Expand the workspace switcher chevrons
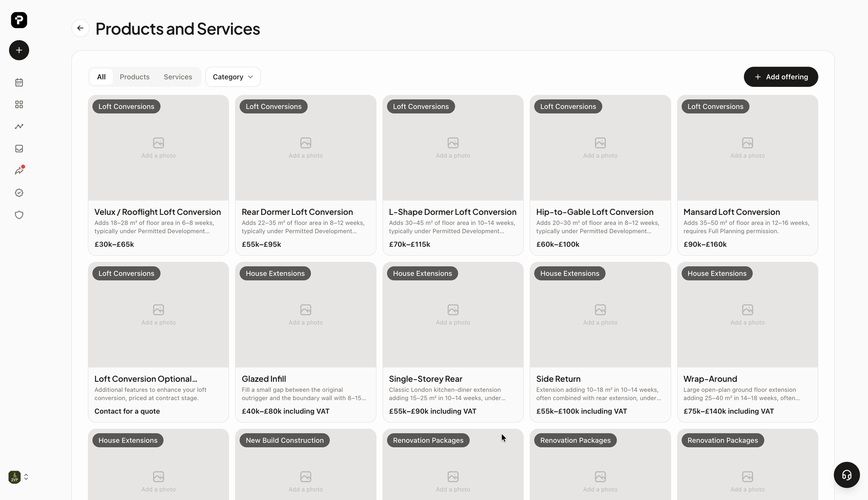This screenshot has width=868, height=500. pos(26,477)
